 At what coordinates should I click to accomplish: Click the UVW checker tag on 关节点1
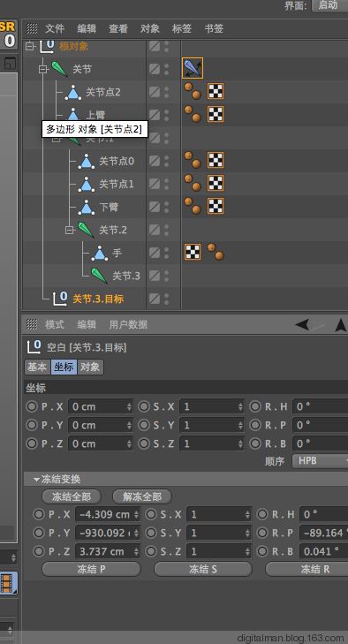click(216, 183)
